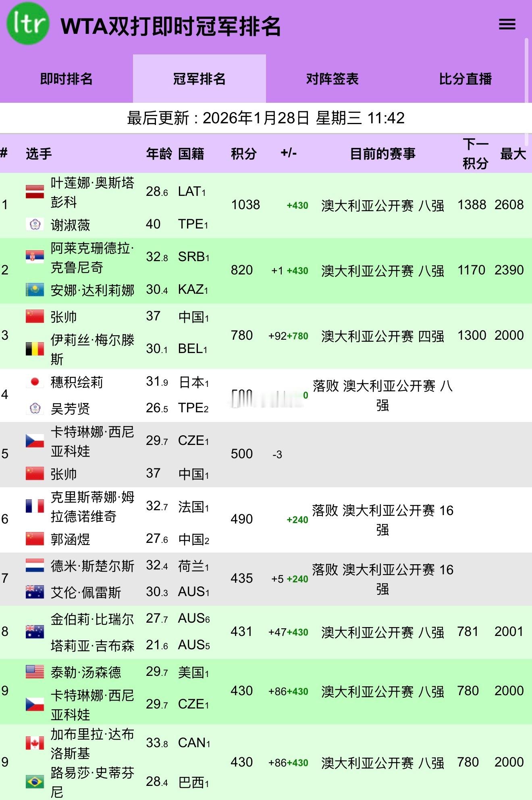The height and width of the screenshot is (800, 532).
Task: Click USA flag beside 泰勒·汤森德
Action: (35, 671)
